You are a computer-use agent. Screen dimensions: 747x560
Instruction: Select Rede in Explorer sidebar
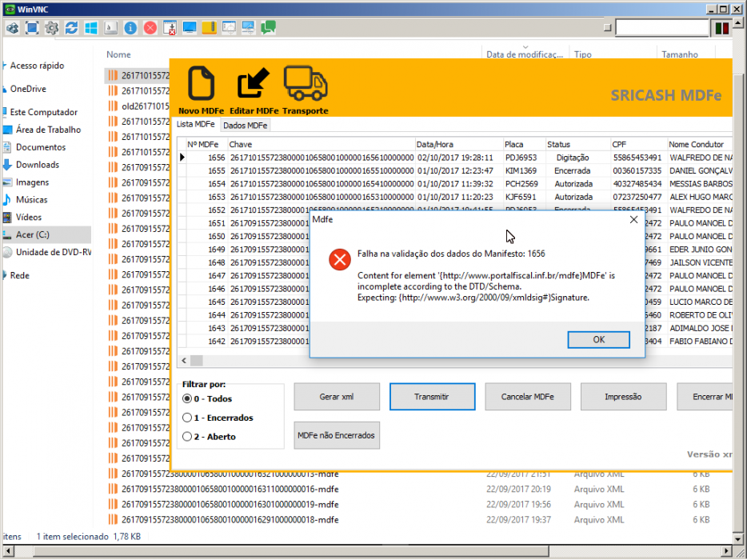click(19, 275)
